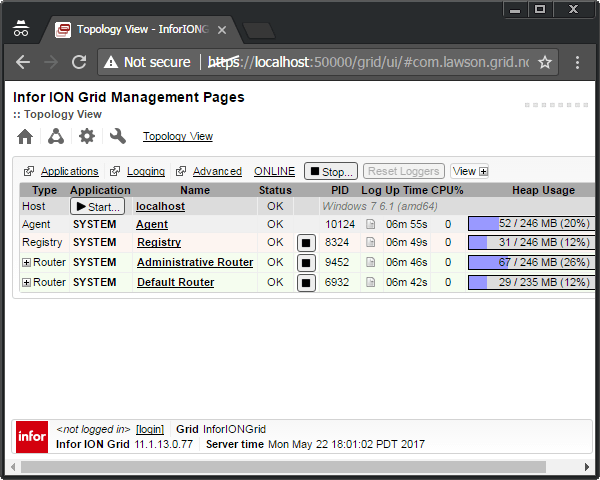Screen dimensions: 600x480
Task: Expand the Default Router row
Action: pyautogui.click(x=26, y=283)
